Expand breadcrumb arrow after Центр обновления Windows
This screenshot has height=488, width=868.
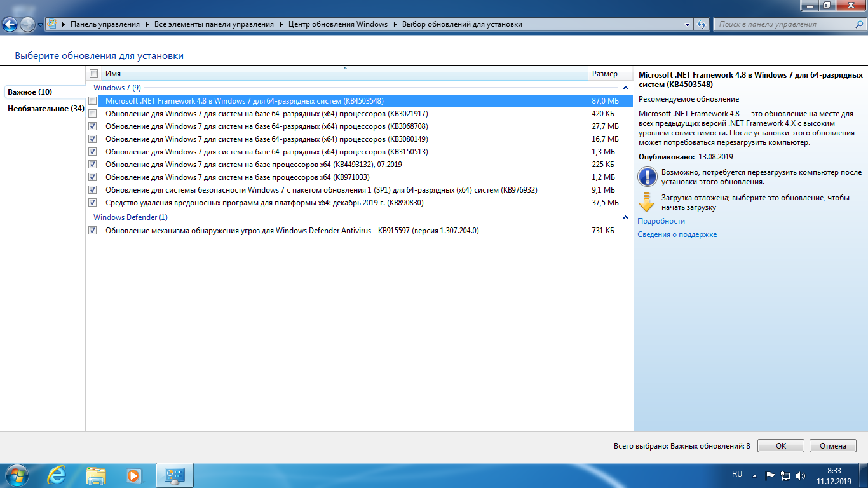[395, 24]
